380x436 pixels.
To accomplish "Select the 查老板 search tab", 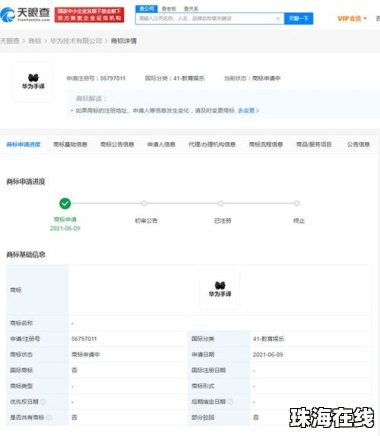I will [x=169, y=9].
